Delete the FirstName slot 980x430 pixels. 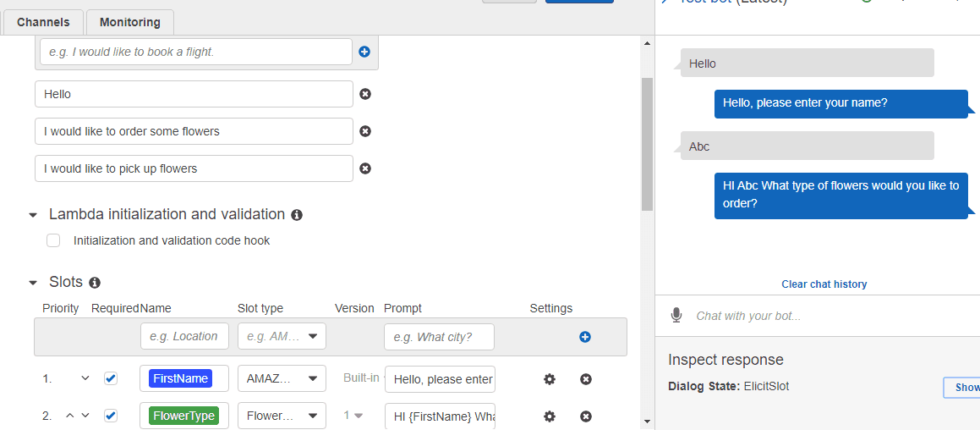point(586,379)
